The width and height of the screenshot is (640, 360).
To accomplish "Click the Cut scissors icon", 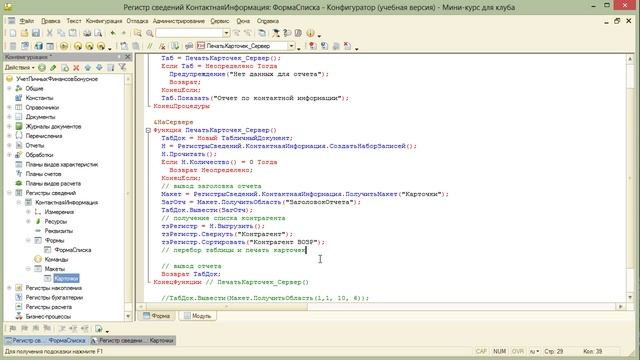I will point(49,33).
